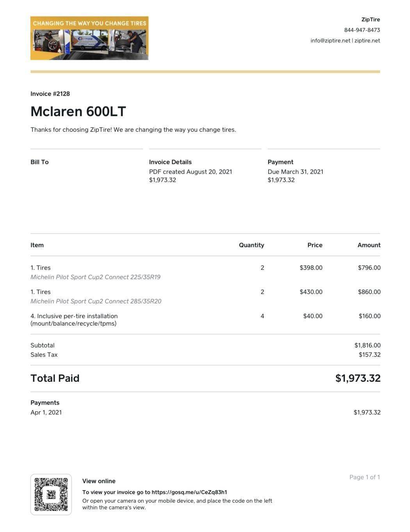Click the Sales Tax amount $157.32

pos(369,355)
